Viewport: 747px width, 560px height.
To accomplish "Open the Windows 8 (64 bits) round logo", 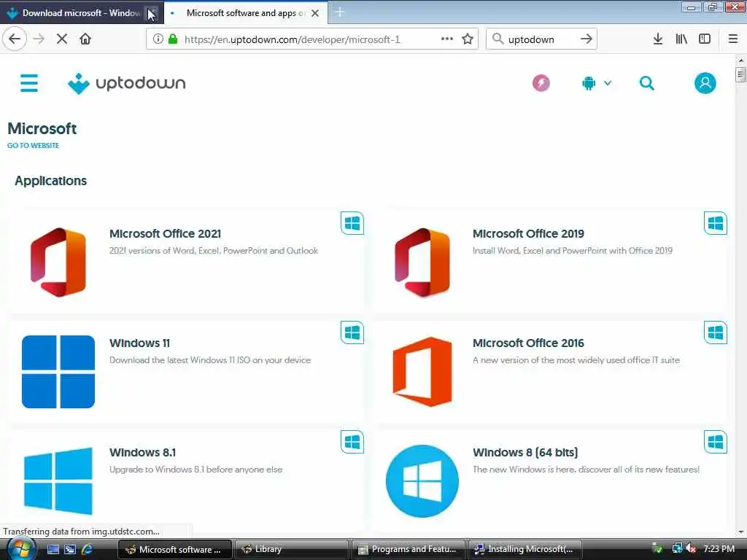I will click(422, 481).
